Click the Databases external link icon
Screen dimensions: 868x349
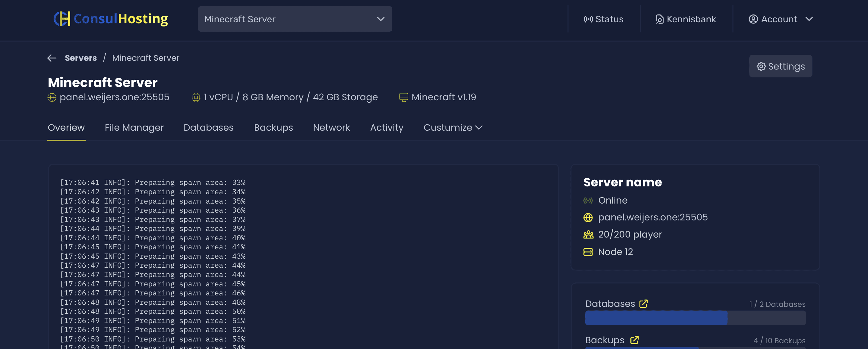point(644,304)
